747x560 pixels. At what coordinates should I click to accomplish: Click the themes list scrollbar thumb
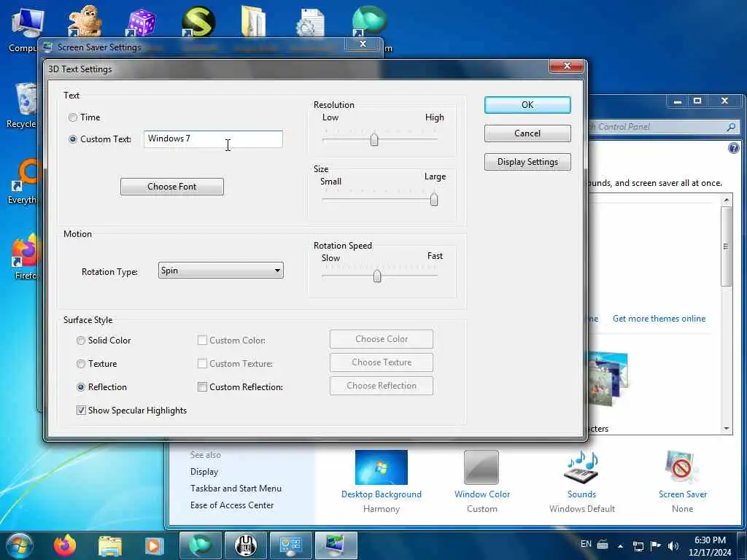pos(726,246)
